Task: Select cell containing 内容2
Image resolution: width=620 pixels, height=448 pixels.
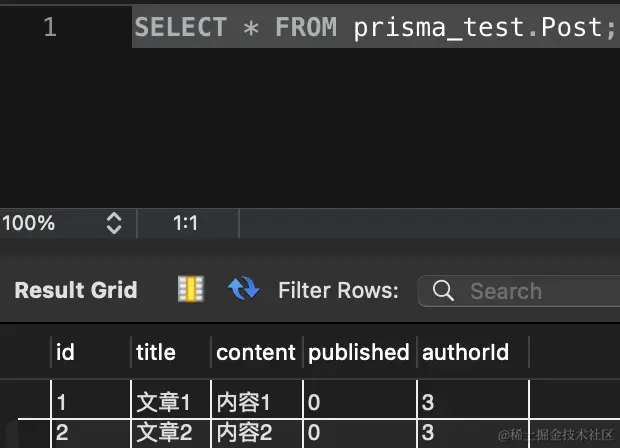Action: 257,433
